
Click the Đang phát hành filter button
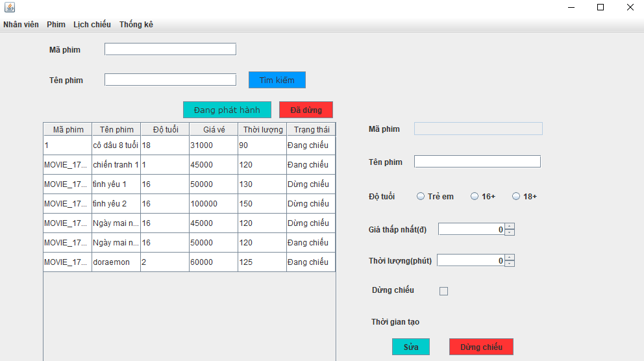[227, 110]
